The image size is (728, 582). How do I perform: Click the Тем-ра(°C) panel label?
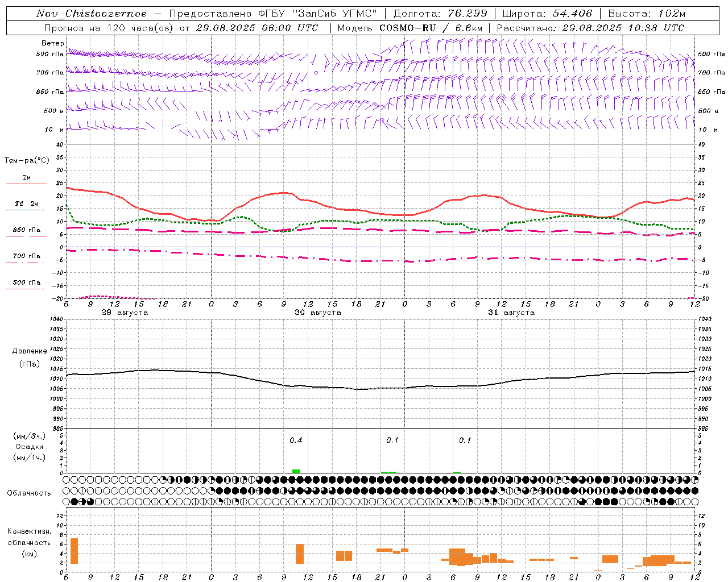coord(27,160)
